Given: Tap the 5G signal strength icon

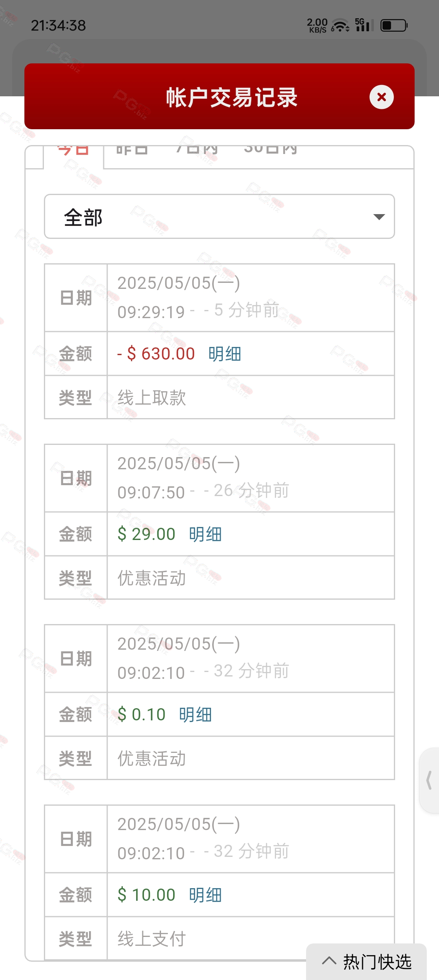Looking at the screenshot, I should click(x=364, y=25).
